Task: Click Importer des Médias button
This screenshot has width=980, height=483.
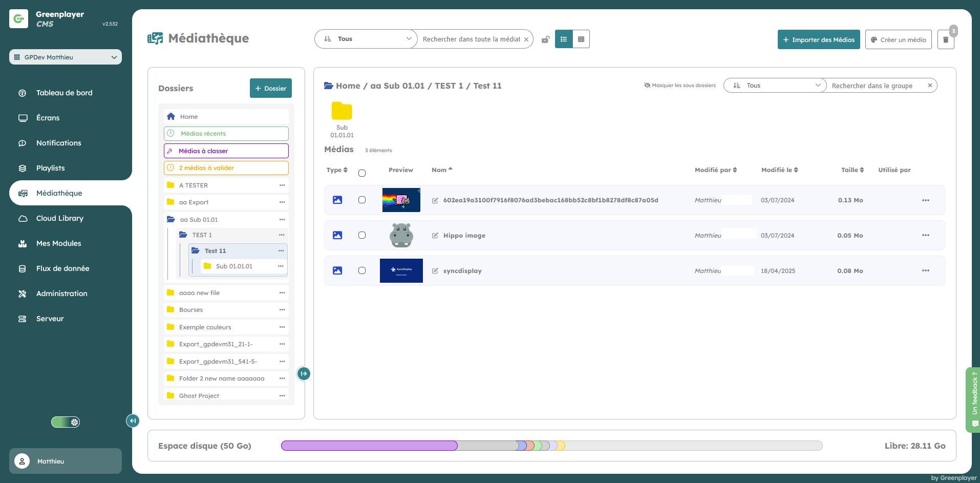Action: [x=818, y=40]
